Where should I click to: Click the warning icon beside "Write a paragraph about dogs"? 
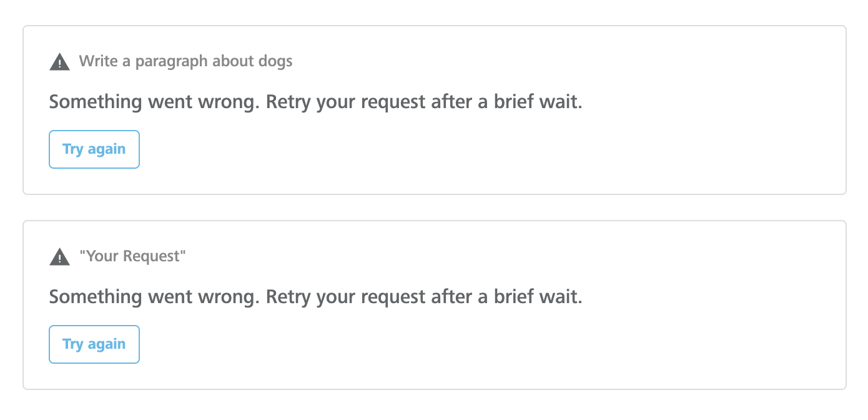pyautogui.click(x=59, y=61)
